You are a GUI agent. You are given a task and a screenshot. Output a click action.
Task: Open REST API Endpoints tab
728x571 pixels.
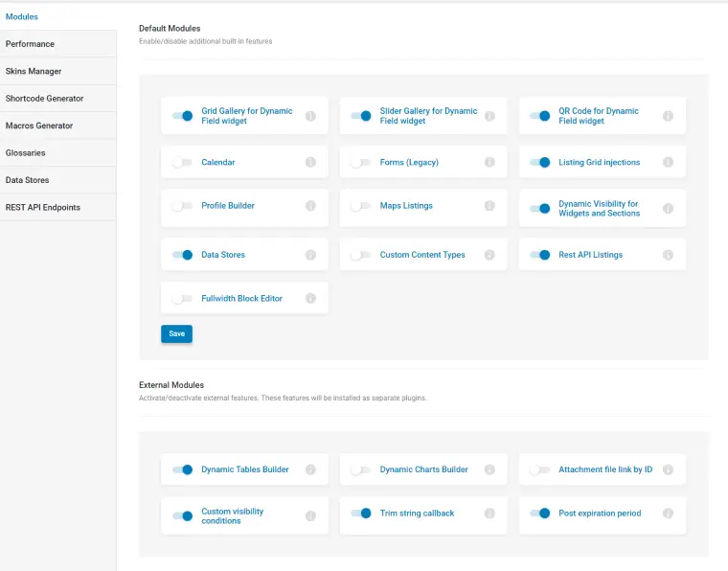click(43, 207)
